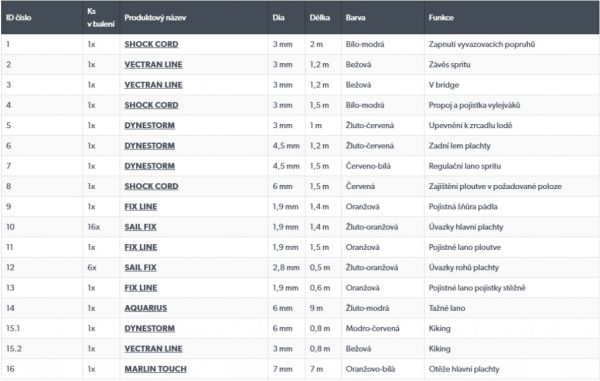This screenshot has width=600, height=381.
Task: Open the AQUARIUS product link
Action: tap(145, 308)
